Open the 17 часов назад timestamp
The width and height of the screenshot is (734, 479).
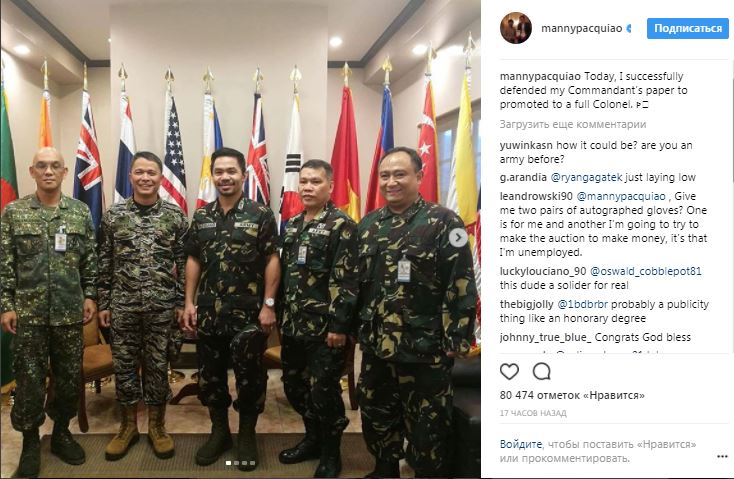click(533, 413)
